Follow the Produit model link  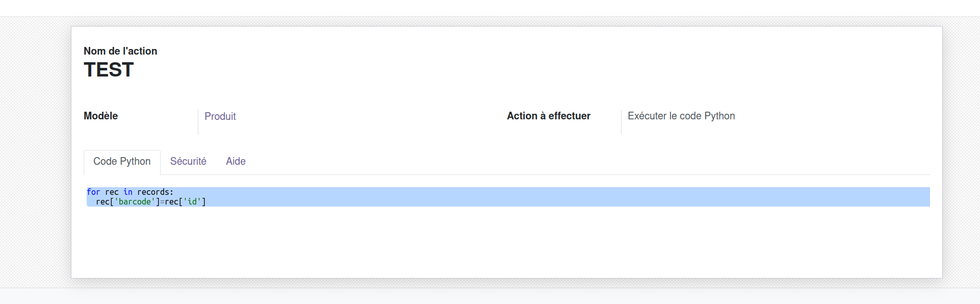(220, 116)
